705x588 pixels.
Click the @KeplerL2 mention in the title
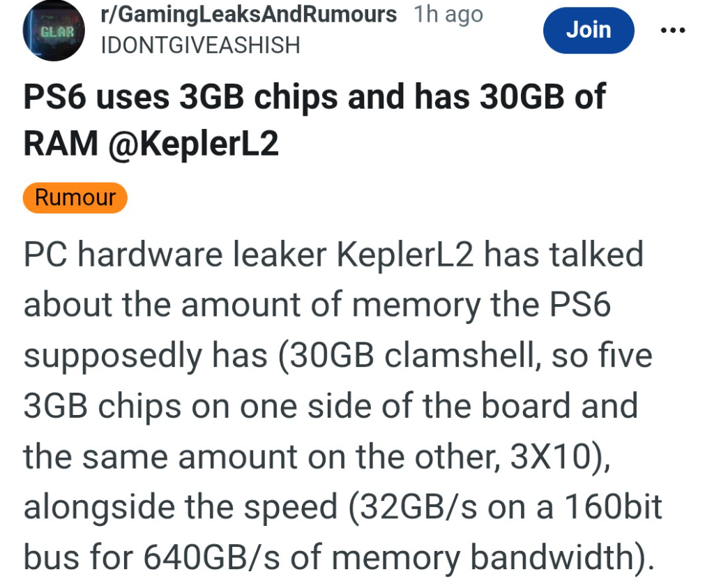tap(195, 144)
